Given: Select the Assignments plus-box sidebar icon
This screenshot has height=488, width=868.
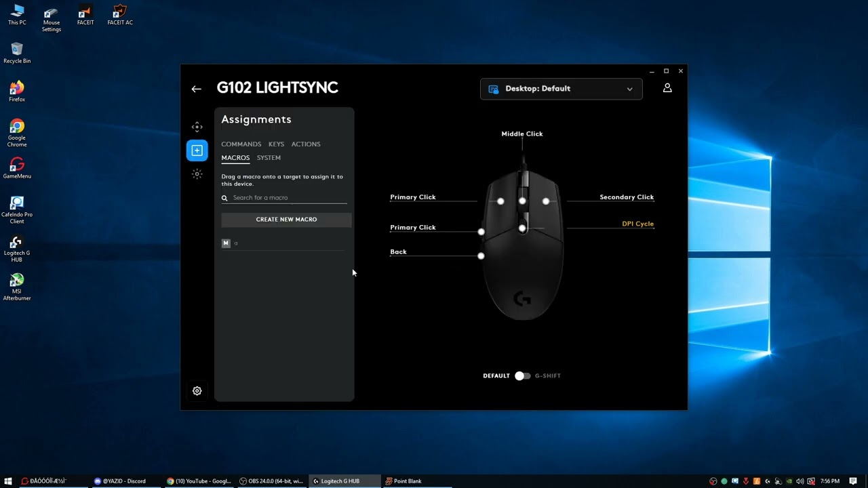Looking at the screenshot, I should coord(197,150).
